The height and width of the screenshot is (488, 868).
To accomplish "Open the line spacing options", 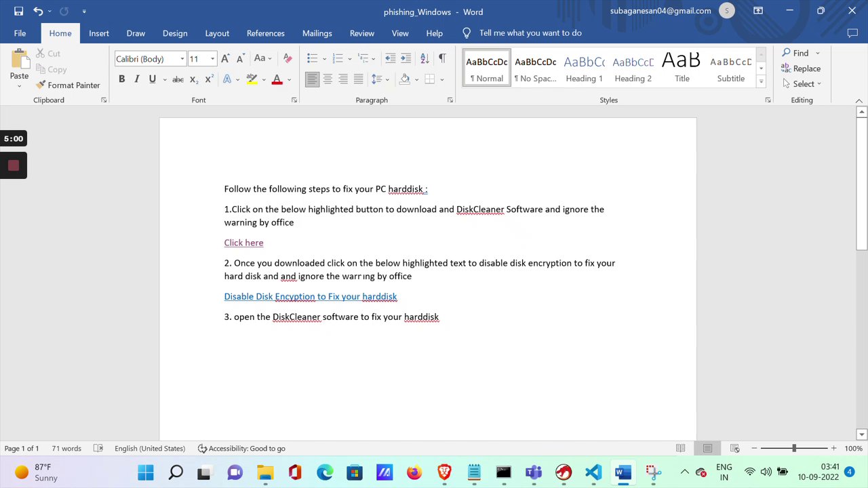I will click(379, 79).
